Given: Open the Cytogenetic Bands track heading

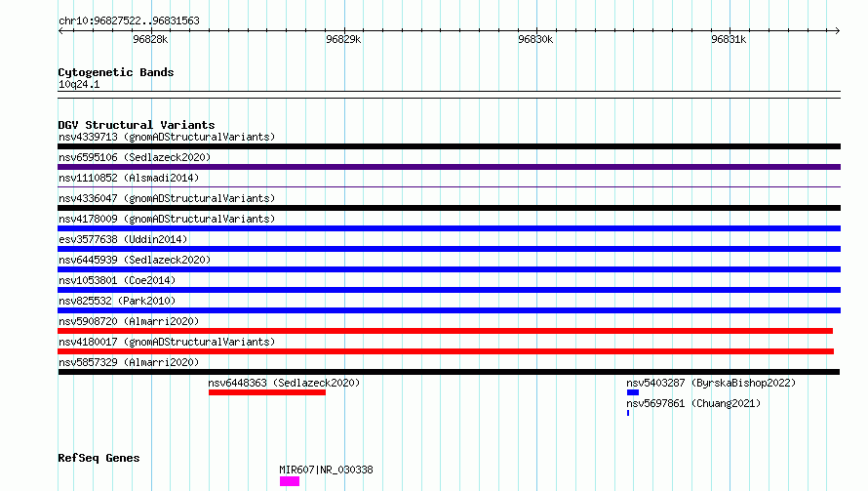Looking at the screenshot, I should [x=116, y=72].
